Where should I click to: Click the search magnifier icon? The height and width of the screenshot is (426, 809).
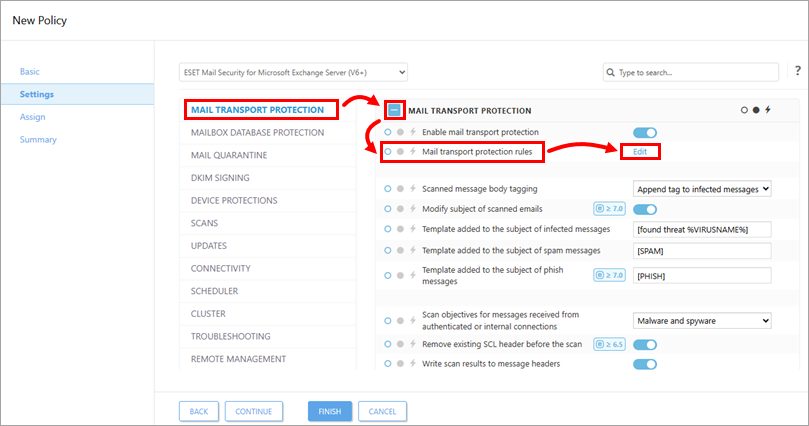pyautogui.click(x=612, y=73)
